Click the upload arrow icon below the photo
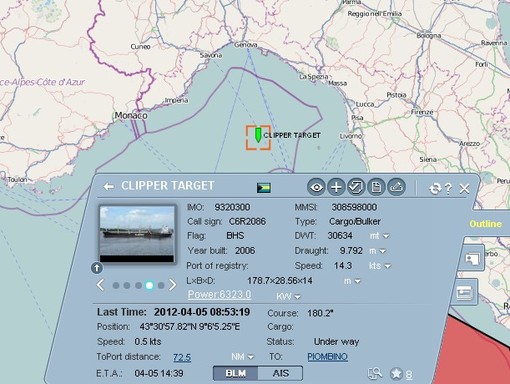Viewport: 510px width, 384px height. (97, 268)
